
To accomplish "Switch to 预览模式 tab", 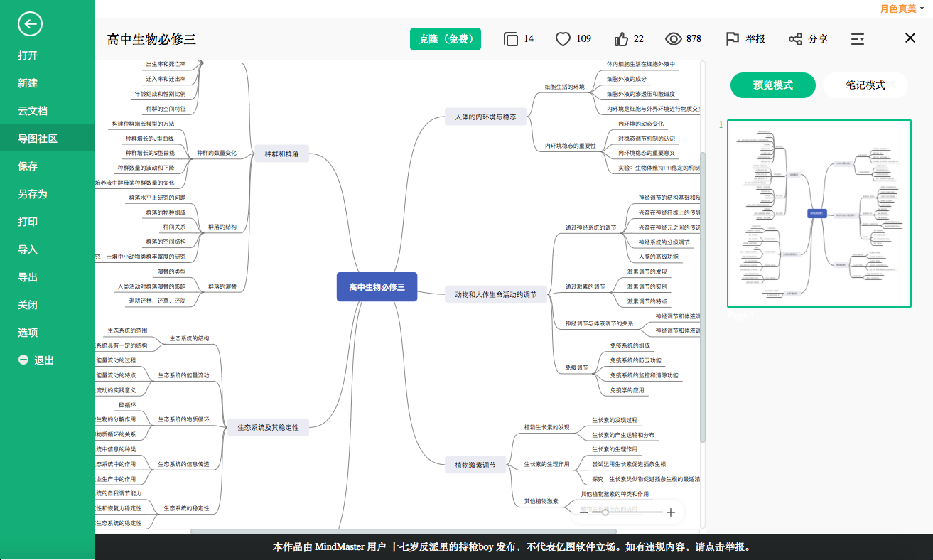I will tap(773, 85).
